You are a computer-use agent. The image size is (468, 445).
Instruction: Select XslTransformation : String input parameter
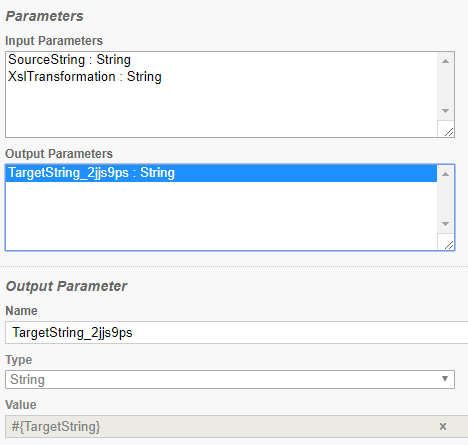pyautogui.click(x=85, y=77)
